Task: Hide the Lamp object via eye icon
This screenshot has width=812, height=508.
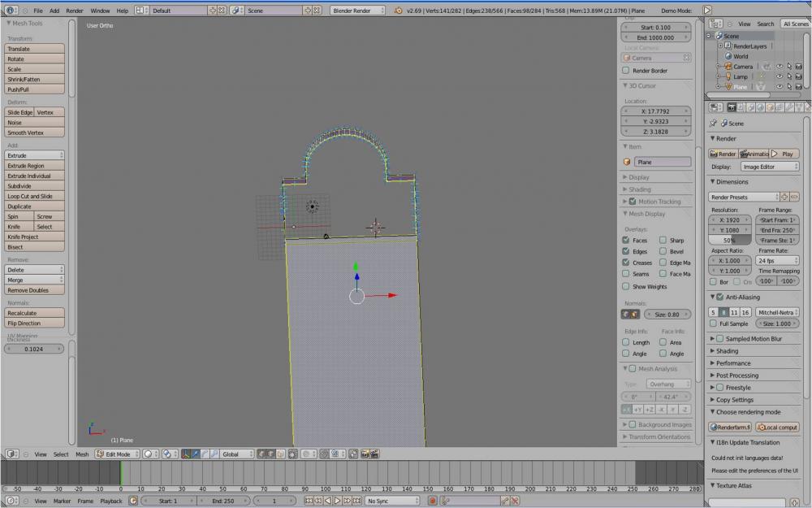Action: point(780,76)
